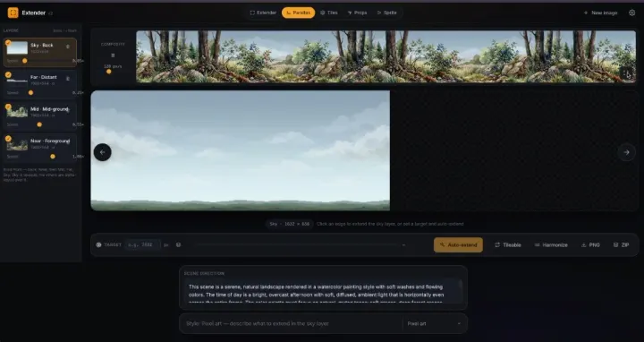
Task: Delete the Far Distant layer
Action: (68, 79)
